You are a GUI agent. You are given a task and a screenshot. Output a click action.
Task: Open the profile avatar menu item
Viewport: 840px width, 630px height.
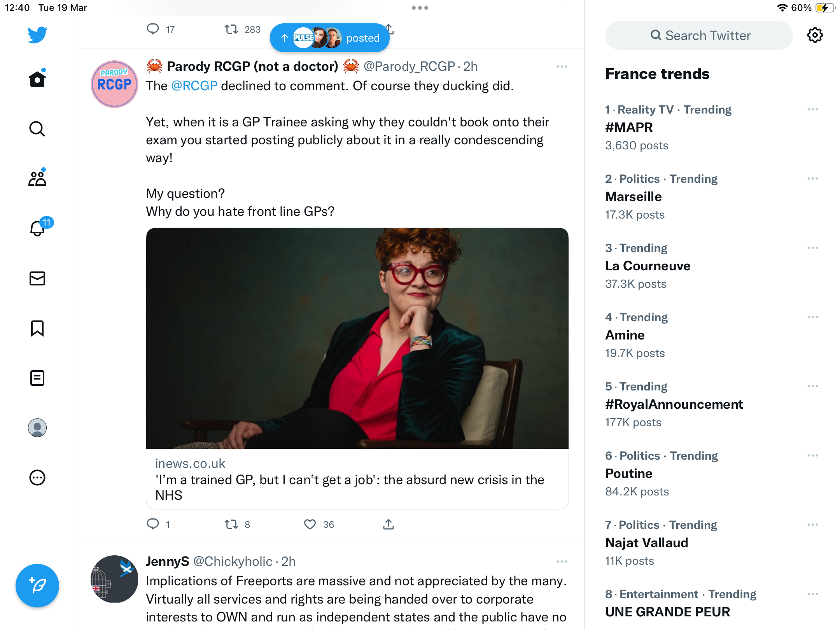(x=37, y=428)
